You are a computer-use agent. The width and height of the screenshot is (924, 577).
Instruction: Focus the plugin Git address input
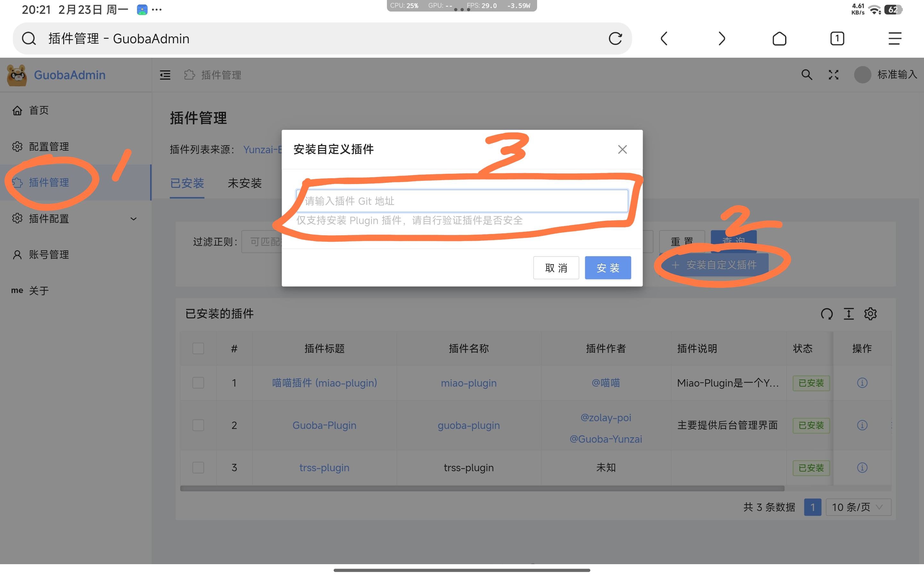pos(462,201)
